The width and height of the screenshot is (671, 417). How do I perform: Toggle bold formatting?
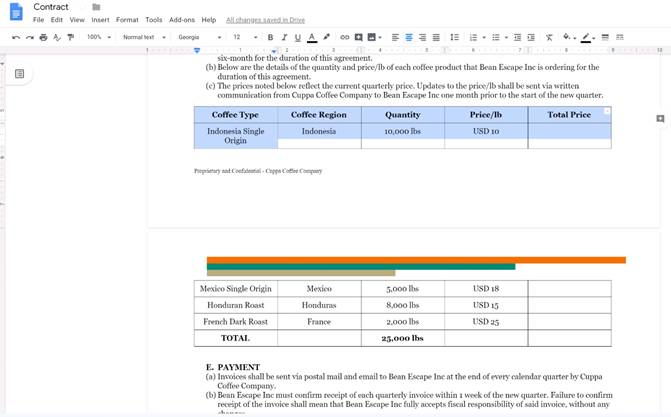270,37
